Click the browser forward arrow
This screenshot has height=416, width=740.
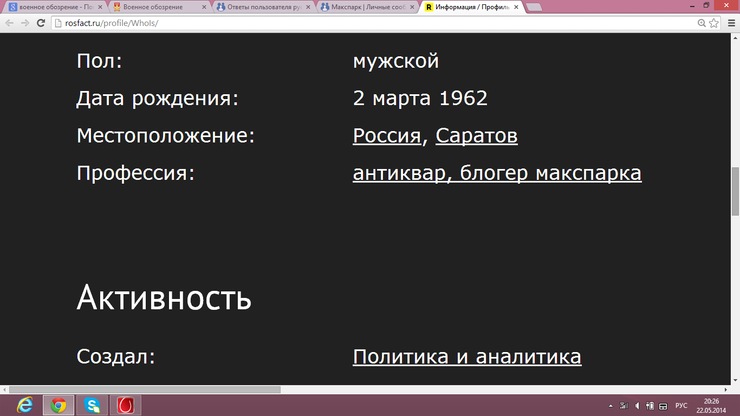pos(25,23)
